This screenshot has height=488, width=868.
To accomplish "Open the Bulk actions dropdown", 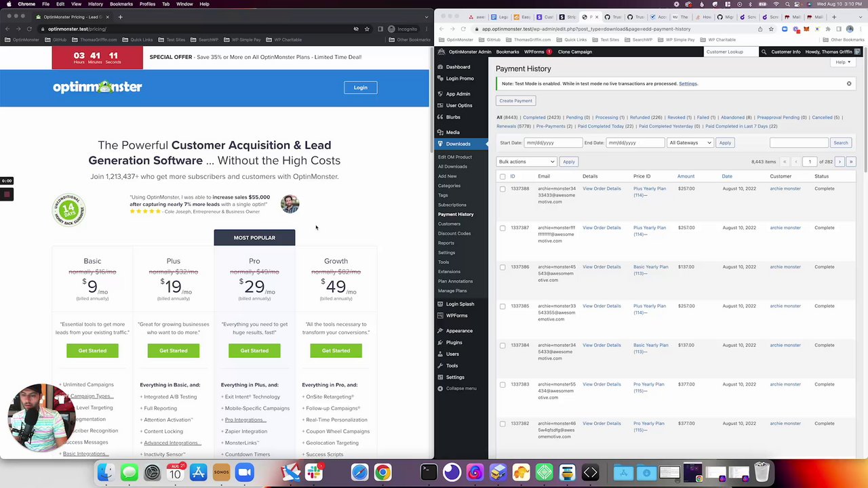I will pyautogui.click(x=526, y=161).
